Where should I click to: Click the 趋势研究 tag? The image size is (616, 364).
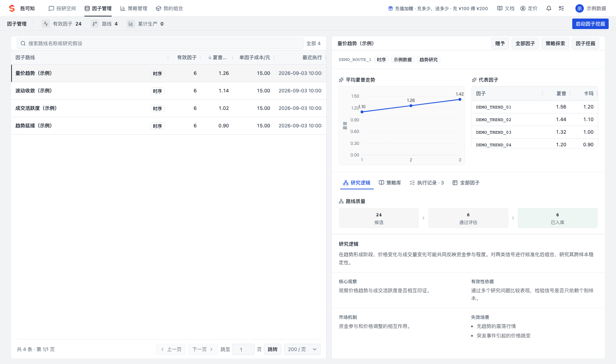click(428, 59)
